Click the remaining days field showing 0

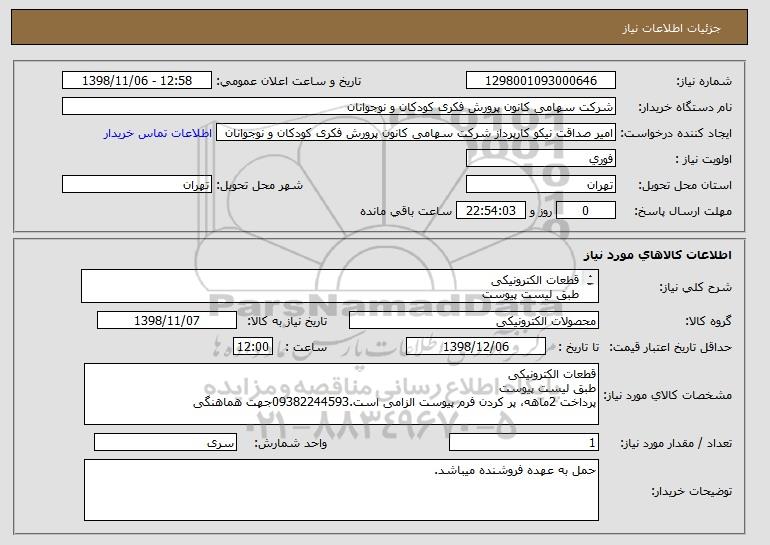[585, 211]
